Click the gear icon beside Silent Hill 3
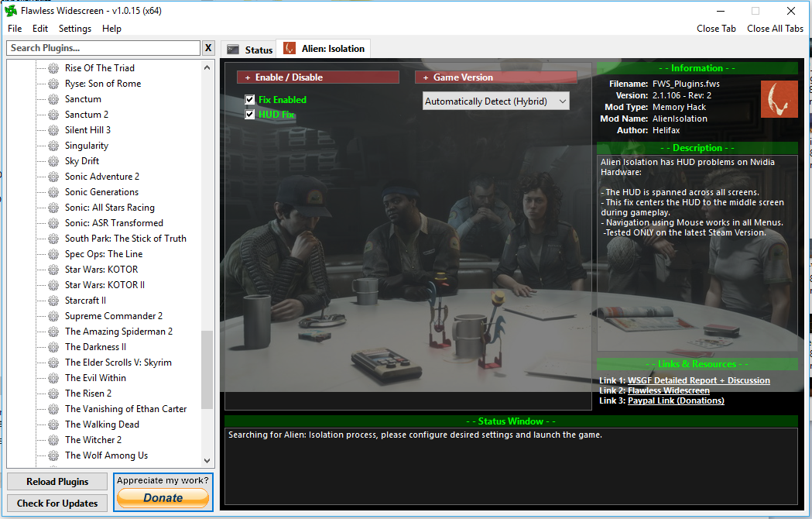Viewport: 812px width, 519px height. pyautogui.click(x=53, y=130)
